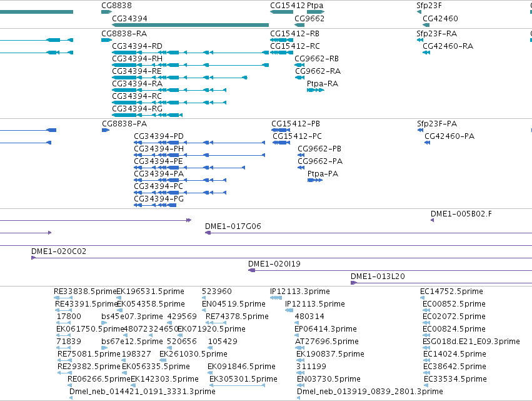Viewport: 532px width, 401px height.
Task: Click the Sfp23F-PA protein
Action: [437, 124]
